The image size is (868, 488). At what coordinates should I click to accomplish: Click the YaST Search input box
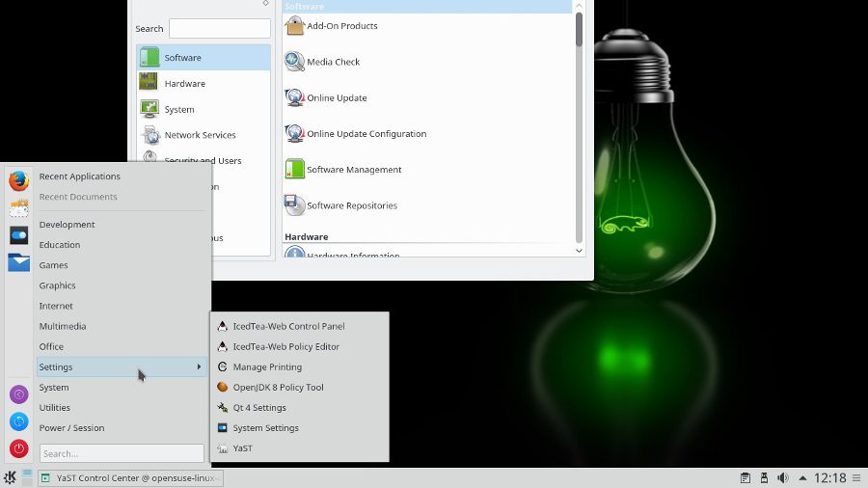point(220,28)
